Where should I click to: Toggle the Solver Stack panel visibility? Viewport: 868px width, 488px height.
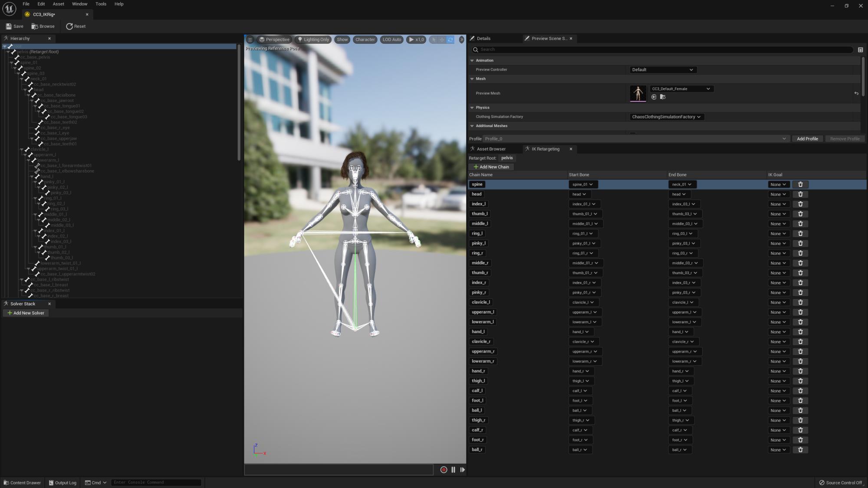coord(49,303)
